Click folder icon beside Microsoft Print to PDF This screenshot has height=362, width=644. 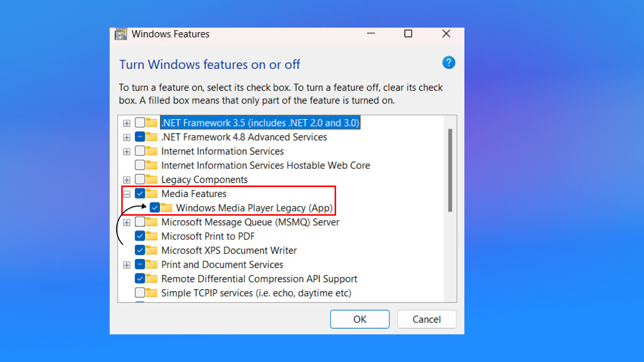(152, 236)
